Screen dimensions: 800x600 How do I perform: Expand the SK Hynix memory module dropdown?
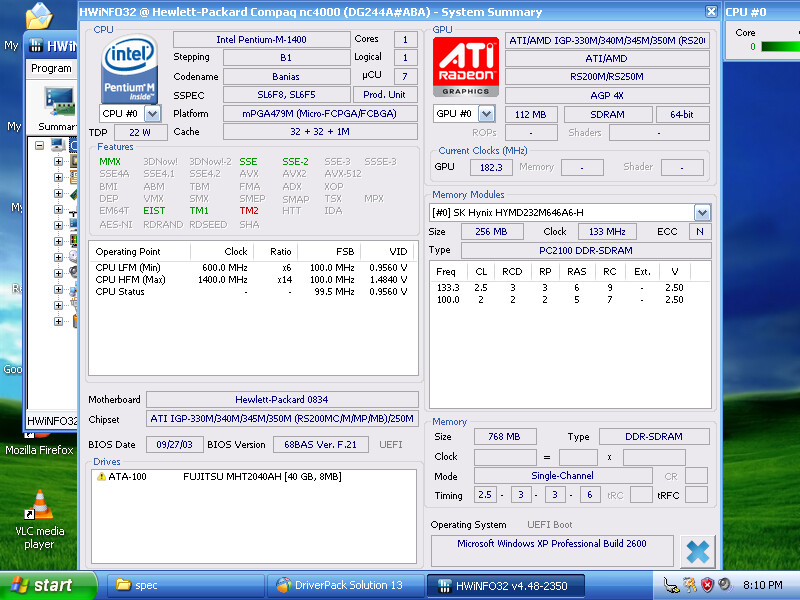702,212
